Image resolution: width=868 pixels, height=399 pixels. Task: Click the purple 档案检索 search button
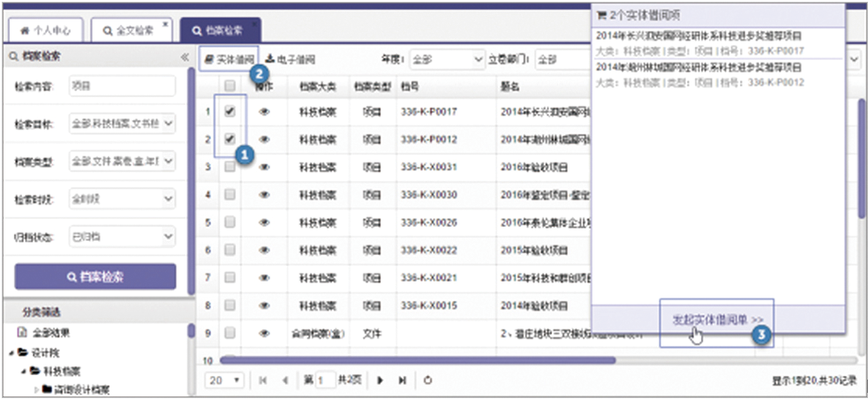pos(95,277)
